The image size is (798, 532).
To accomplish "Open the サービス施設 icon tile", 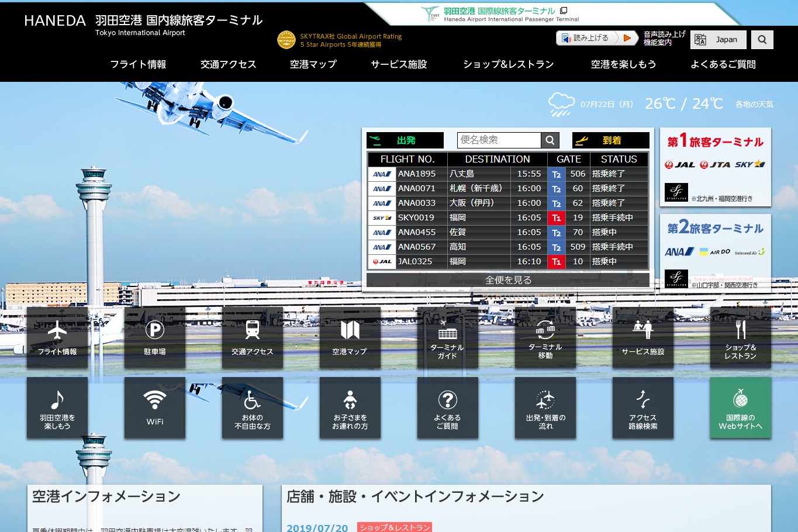I will [643, 338].
